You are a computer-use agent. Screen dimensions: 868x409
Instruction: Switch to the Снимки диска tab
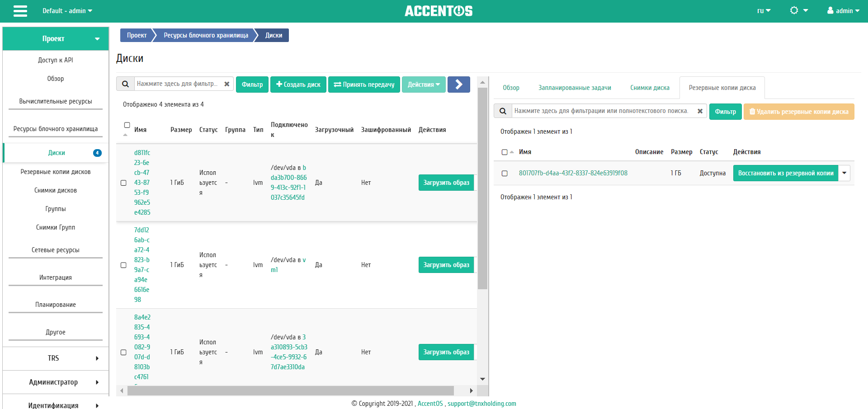[x=650, y=88]
